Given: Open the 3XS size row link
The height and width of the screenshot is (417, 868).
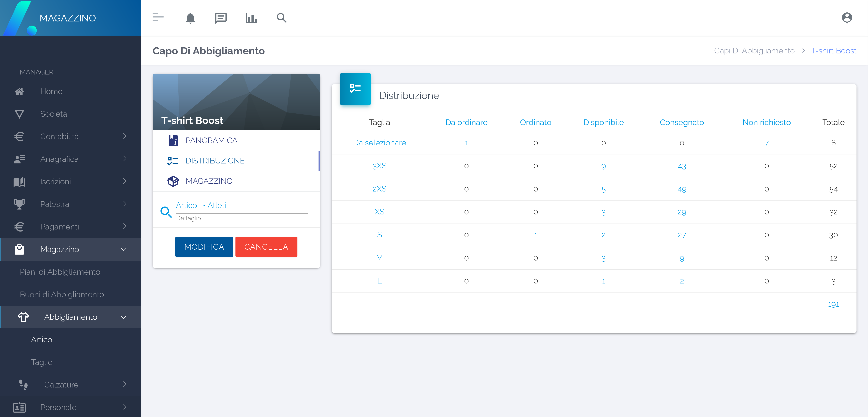Looking at the screenshot, I should pyautogui.click(x=379, y=166).
